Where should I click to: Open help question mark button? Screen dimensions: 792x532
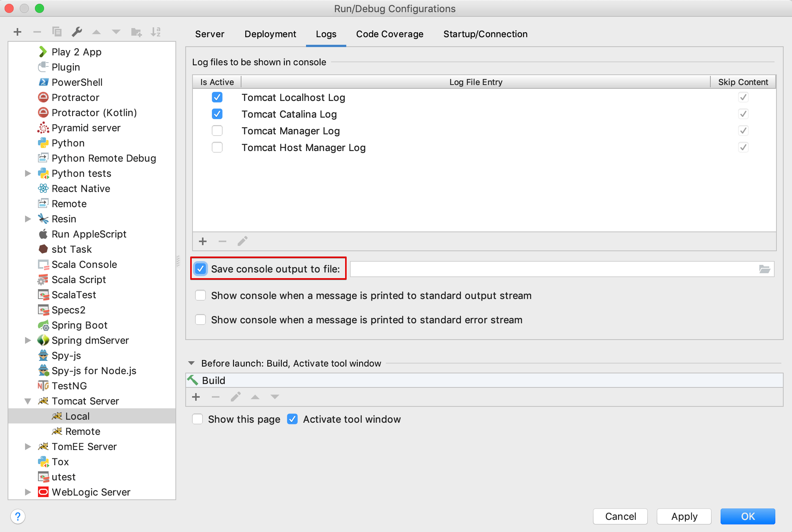click(18, 516)
